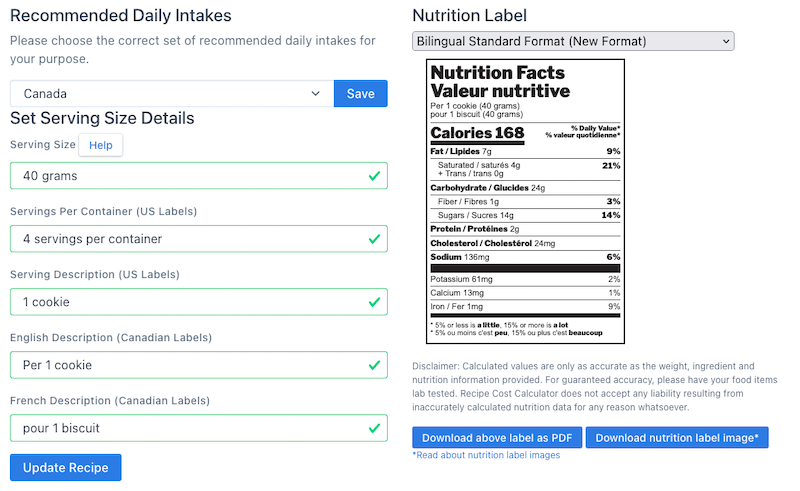This screenshot has width=800, height=491.
Task: Download above label as PDF
Action: coord(496,438)
